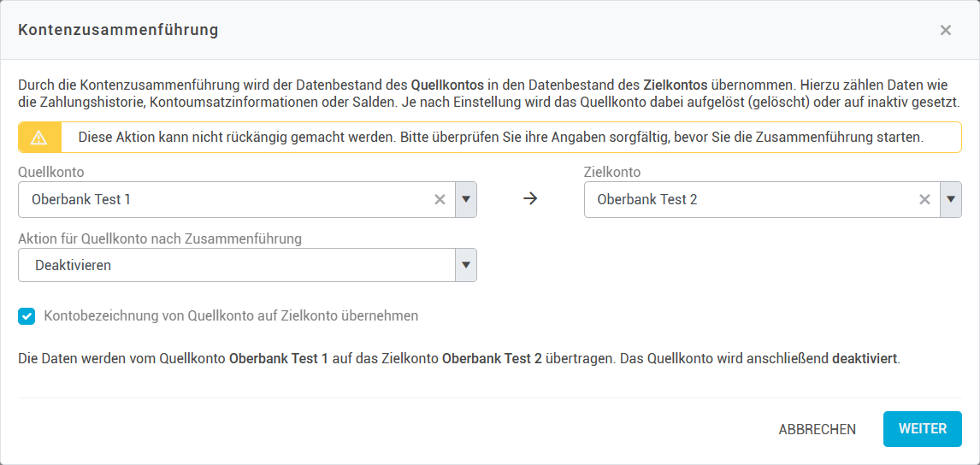
Task: Click the arrow between source and target
Action: coord(530,200)
